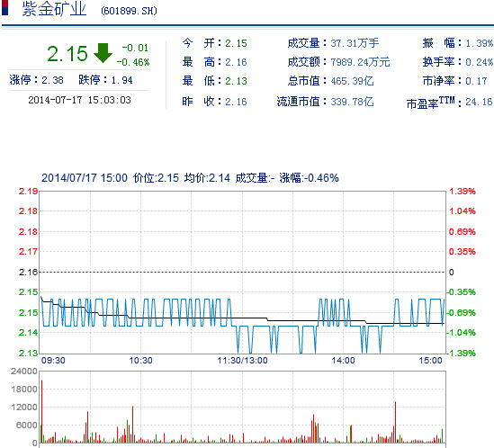Click the price change -0.01 value
This screenshot has height=448, width=494.
(135, 48)
